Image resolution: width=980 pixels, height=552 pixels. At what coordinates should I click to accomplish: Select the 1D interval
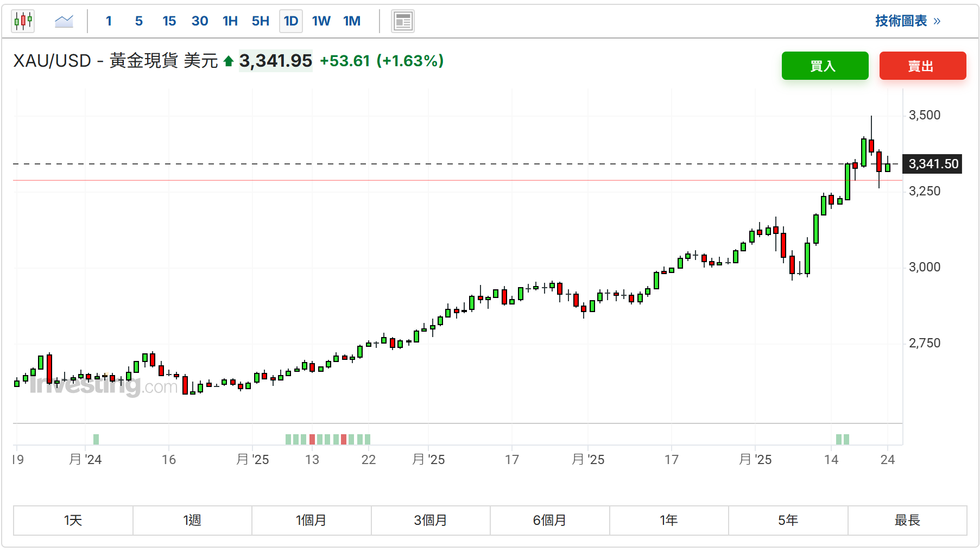click(x=291, y=21)
